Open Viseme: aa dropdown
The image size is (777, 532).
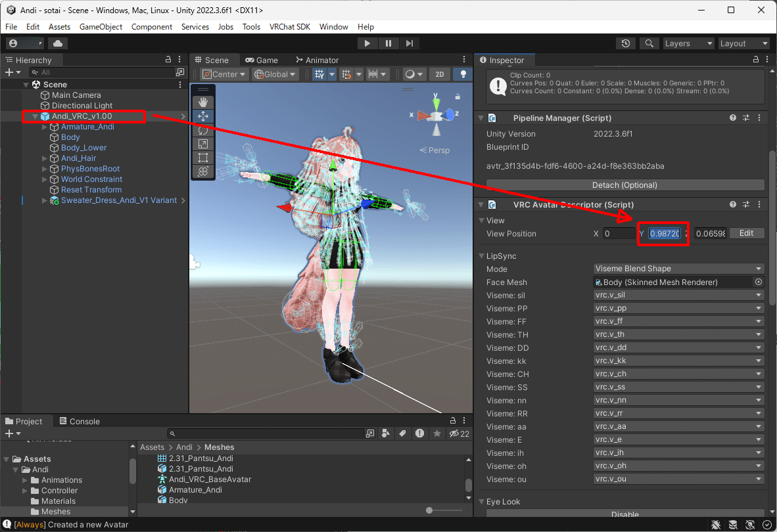click(678, 427)
